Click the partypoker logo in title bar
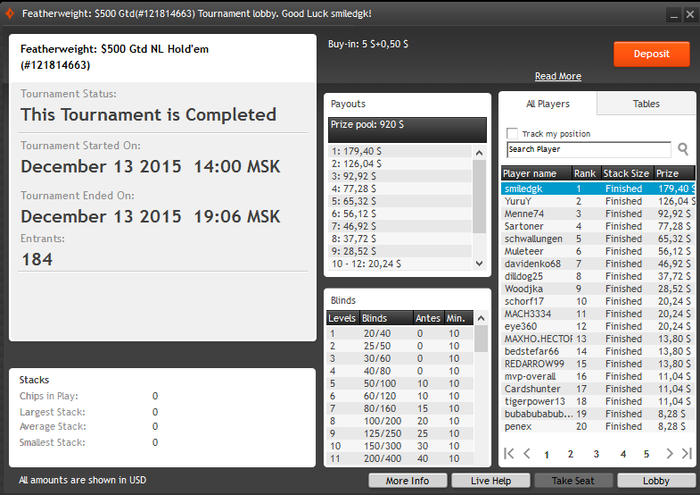Screen dimensions: 700x495 point(9,14)
